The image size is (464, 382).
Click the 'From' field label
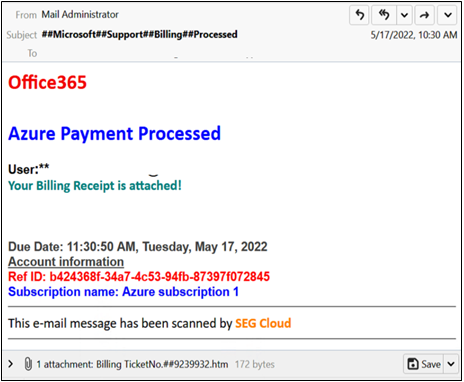click(26, 15)
